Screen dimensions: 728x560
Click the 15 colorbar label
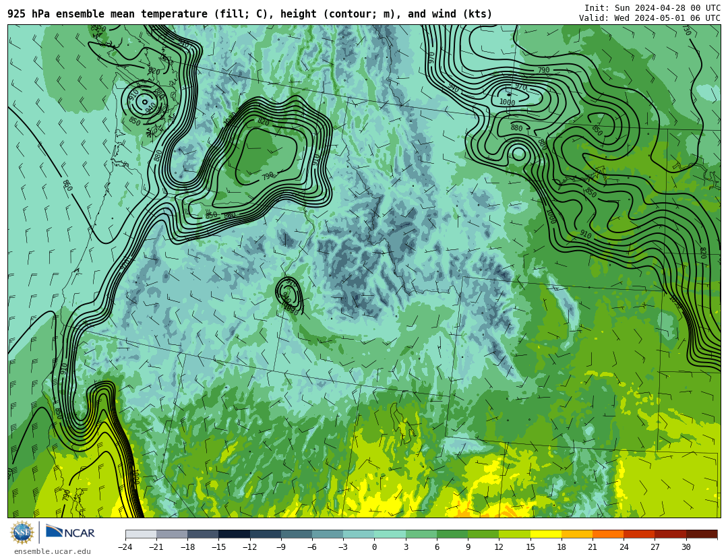530,547
